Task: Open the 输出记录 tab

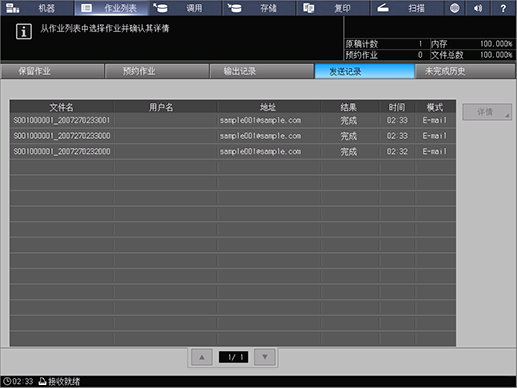Action: pos(262,71)
